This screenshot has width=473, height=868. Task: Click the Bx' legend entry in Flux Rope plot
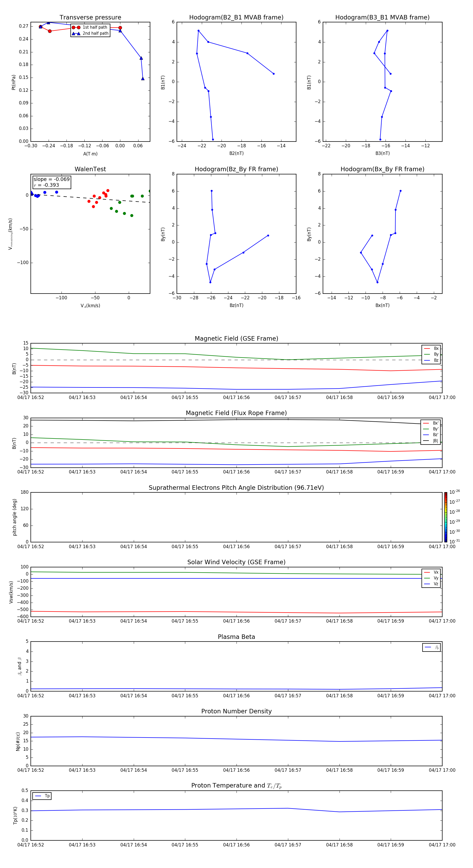pyautogui.click(x=431, y=423)
